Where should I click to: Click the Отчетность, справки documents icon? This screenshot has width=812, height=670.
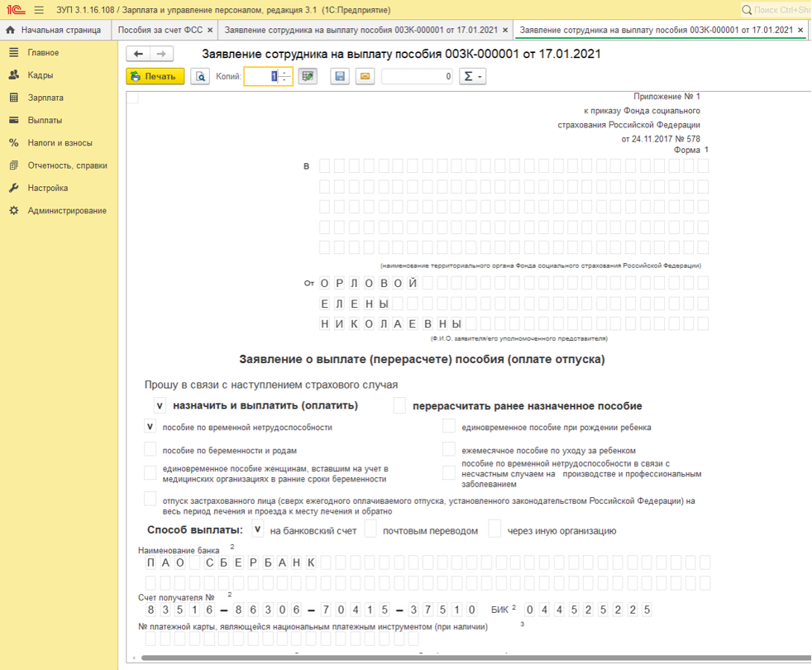pos(14,165)
